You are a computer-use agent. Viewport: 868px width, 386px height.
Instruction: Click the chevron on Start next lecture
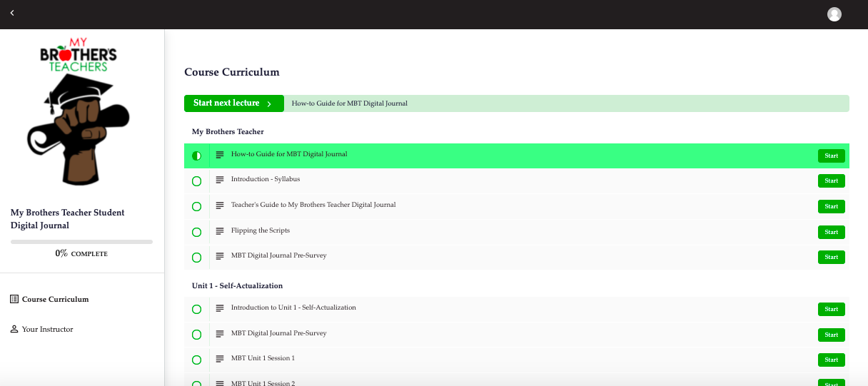pyautogui.click(x=269, y=104)
